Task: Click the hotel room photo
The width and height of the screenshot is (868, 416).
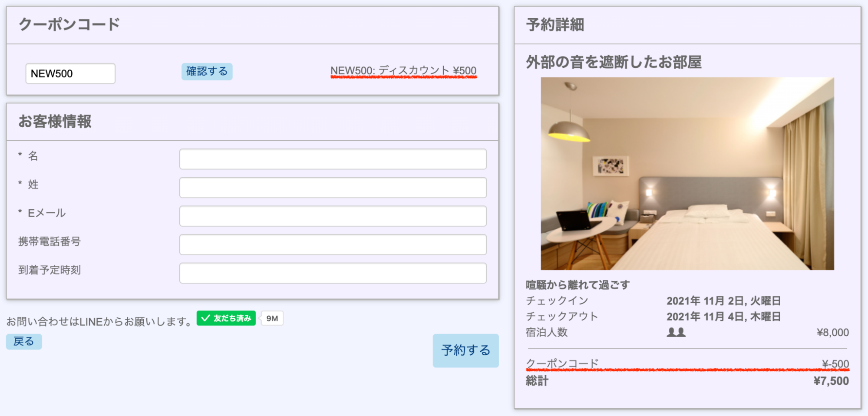Action: point(687,174)
